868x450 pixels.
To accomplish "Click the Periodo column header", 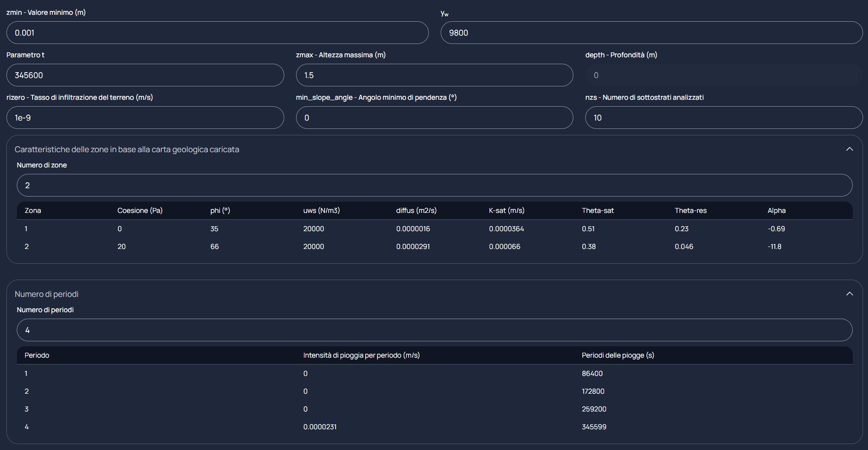I will (x=37, y=355).
